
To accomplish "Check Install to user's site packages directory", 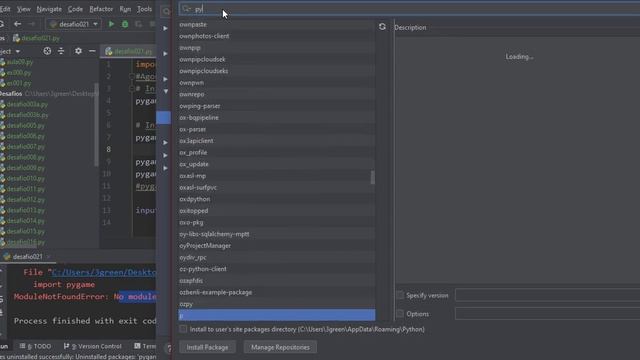I will (183, 329).
